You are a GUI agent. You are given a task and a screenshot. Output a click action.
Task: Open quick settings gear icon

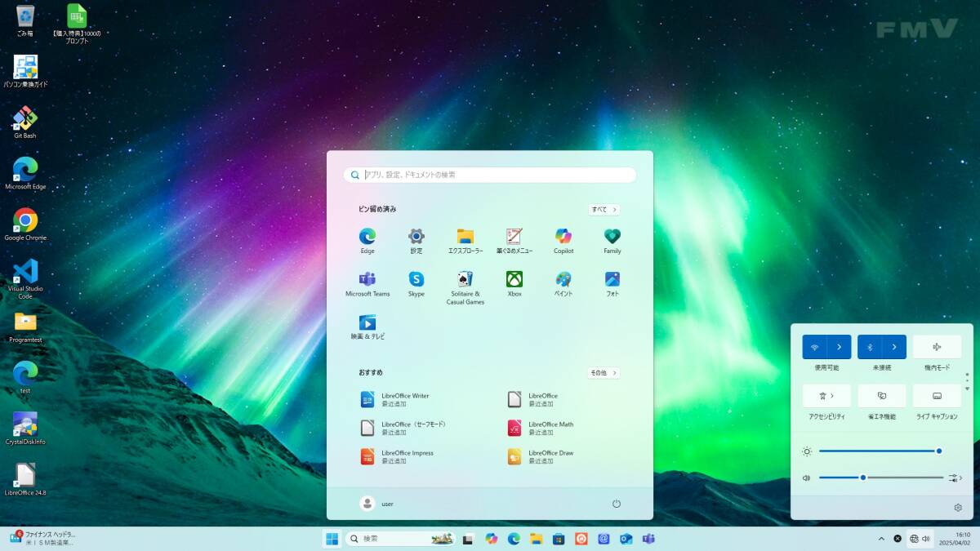[x=958, y=508]
